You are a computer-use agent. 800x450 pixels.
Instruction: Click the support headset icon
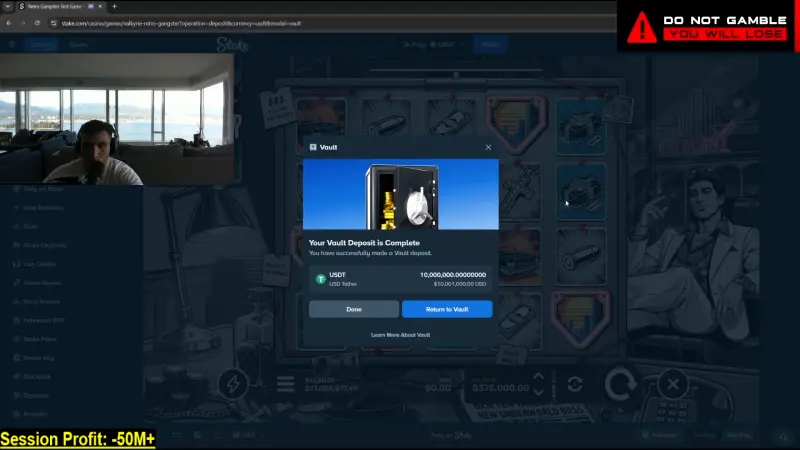click(x=783, y=436)
